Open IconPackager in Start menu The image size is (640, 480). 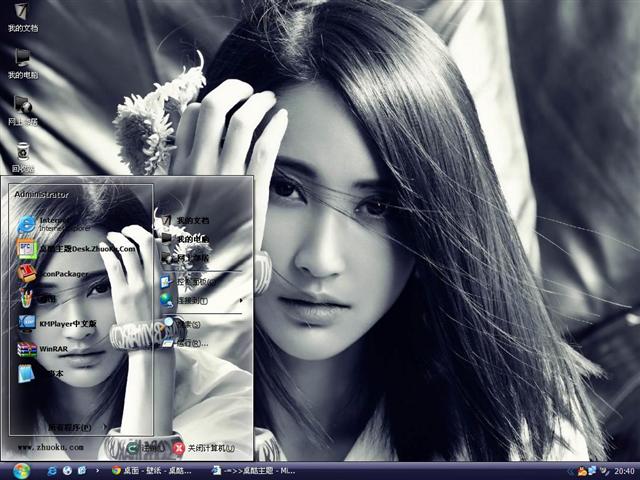[x=56, y=273]
